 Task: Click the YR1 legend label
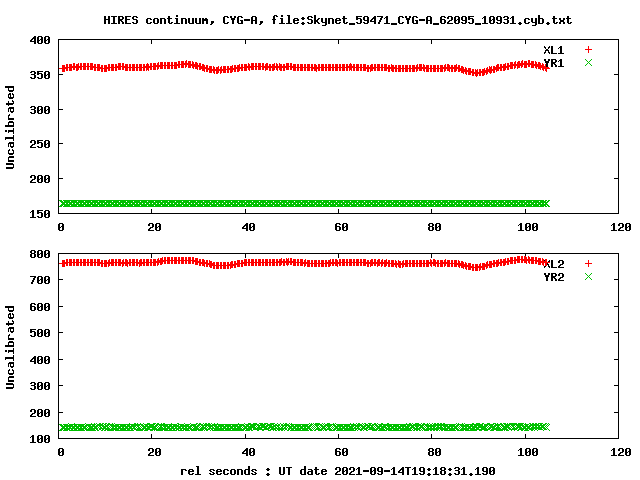553,63
